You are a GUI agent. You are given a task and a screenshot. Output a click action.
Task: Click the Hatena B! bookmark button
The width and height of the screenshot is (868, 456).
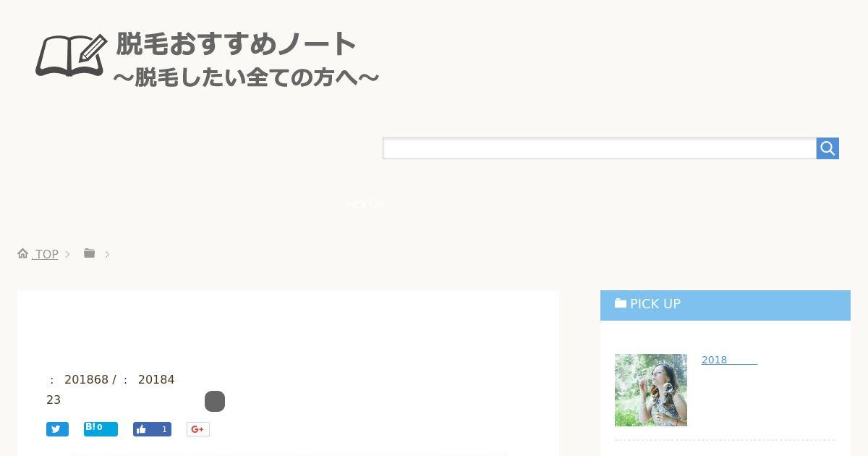click(x=101, y=428)
